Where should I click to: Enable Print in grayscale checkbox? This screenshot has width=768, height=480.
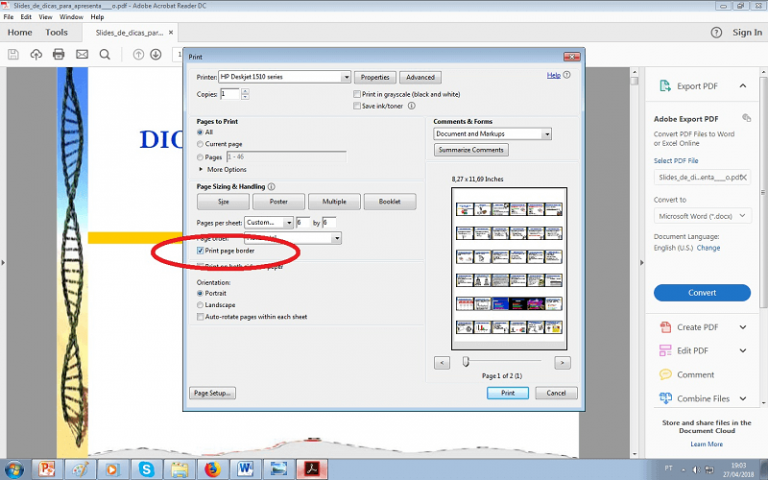pos(357,94)
